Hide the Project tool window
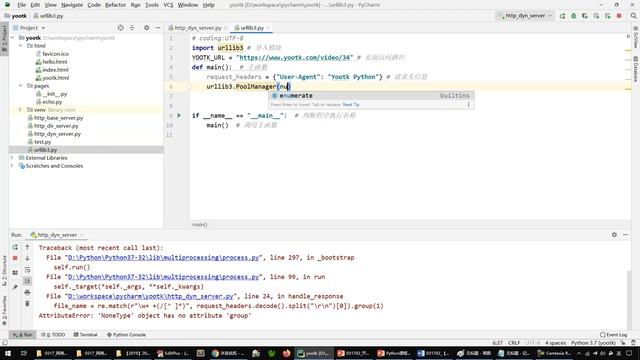The width and height of the screenshot is (640, 360). click(x=158, y=28)
